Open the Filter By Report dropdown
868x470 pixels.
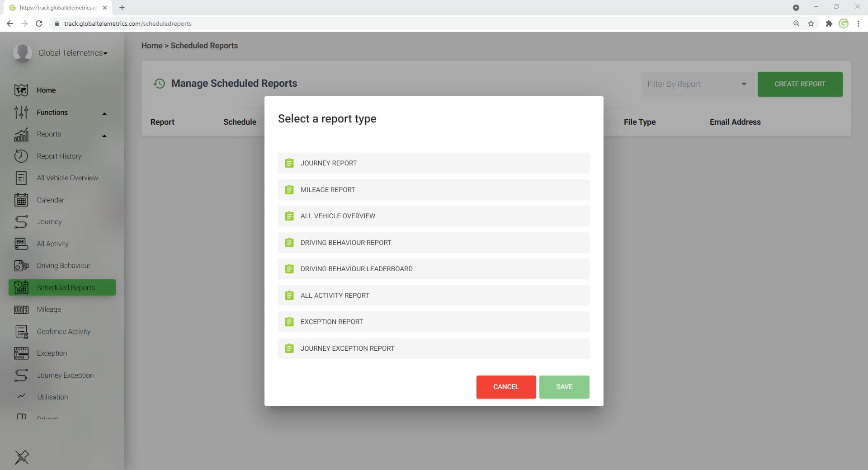[x=697, y=84]
